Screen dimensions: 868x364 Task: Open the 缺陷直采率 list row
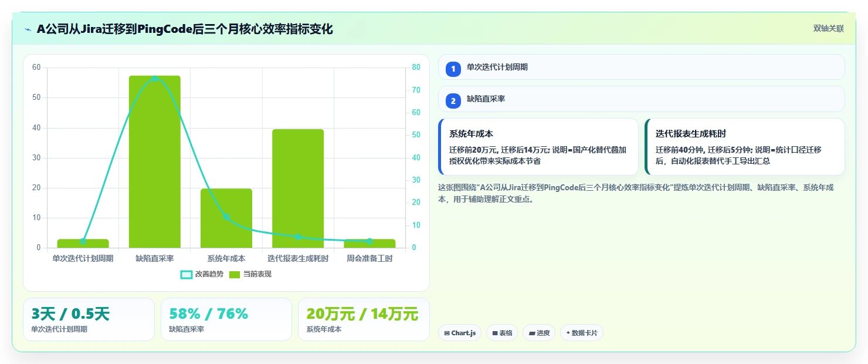click(x=641, y=99)
